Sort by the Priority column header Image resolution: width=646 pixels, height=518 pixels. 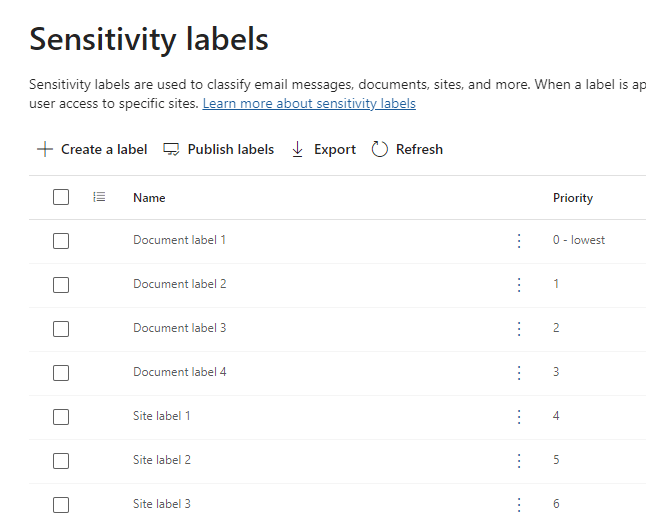pyautogui.click(x=573, y=198)
